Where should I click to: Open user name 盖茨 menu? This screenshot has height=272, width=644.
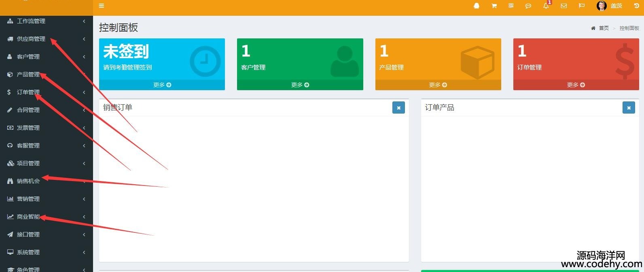(616, 6)
